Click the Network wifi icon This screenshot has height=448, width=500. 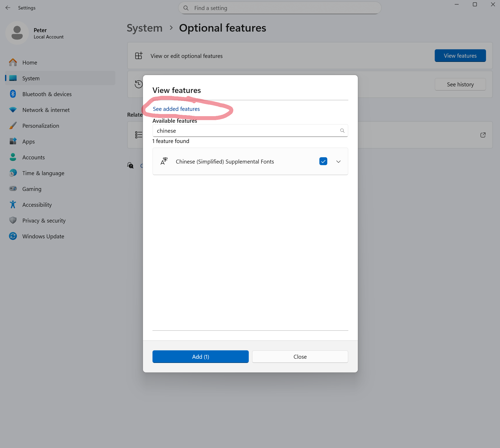tap(13, 110)
